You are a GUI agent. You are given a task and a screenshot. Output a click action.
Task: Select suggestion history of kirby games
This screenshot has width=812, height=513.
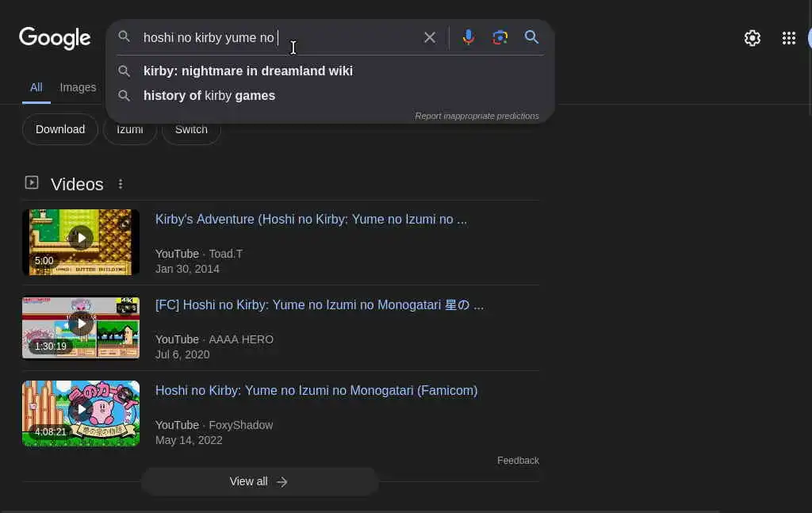tap(331, 96)
